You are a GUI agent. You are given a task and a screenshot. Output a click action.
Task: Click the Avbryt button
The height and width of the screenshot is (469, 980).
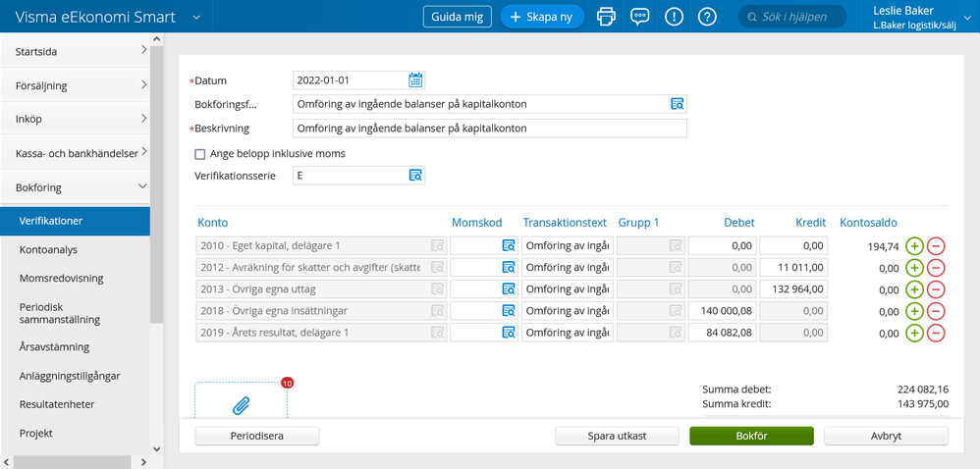coord(886,436)
